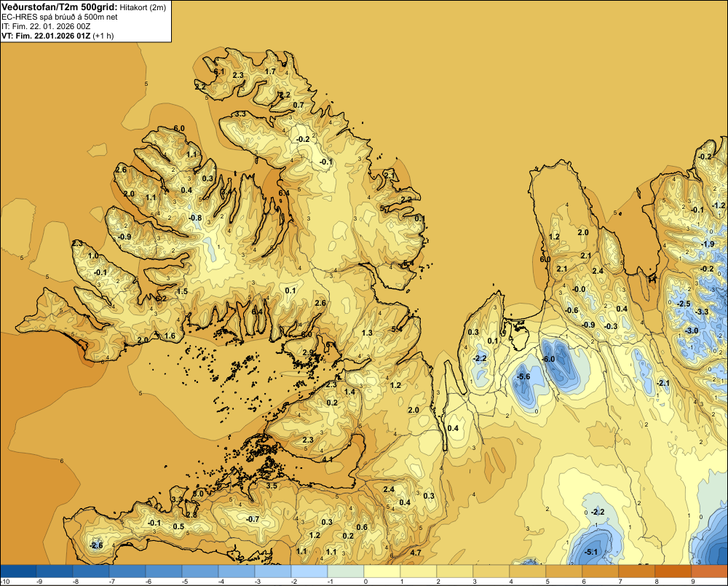The image size is (728, 586).
Task: Click the "1.7" temperature value
Action: (x=270, y=71)
